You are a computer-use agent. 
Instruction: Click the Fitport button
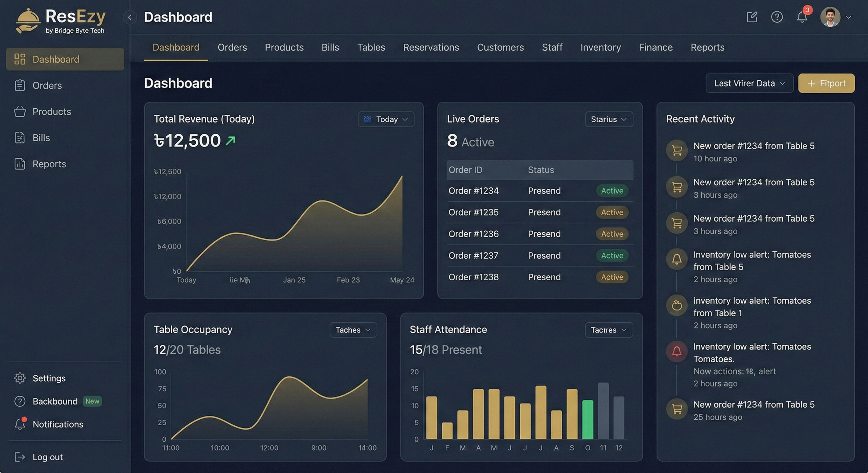pyautogui.click(x=826, y=83)
